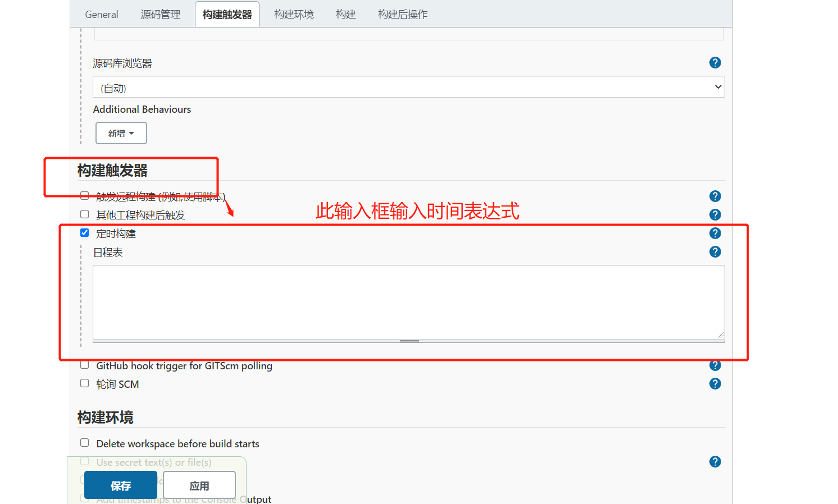The height and width of the screenshot is (504, 838).
Task: Open help for 其他工程构建后触发
Action: click(715, 215)
